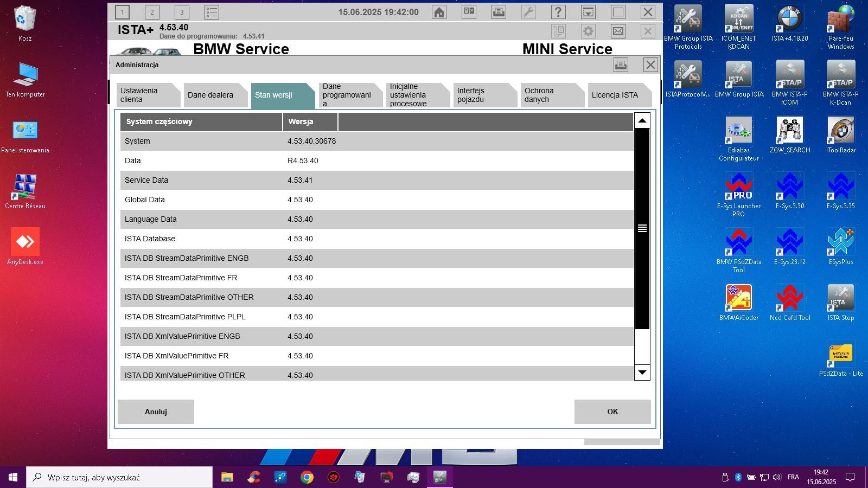The width and height of the screenshot is (868, 488).
Task: Open Ten komputer desktop icon
Action: coord(25,80)
